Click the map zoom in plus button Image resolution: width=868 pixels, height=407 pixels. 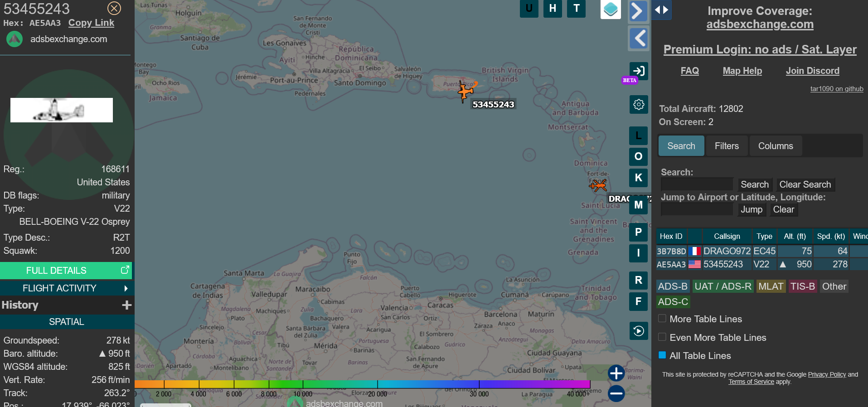tap(616, 373)
